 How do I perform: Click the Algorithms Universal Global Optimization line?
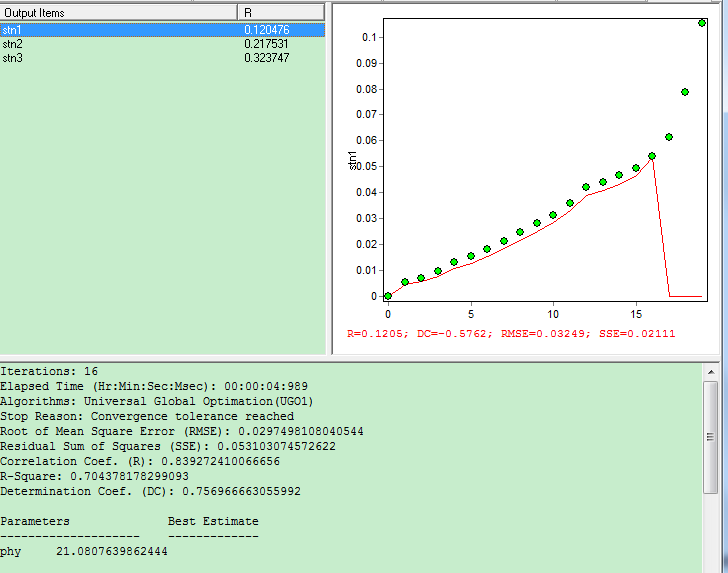click(x=156, y=401)
